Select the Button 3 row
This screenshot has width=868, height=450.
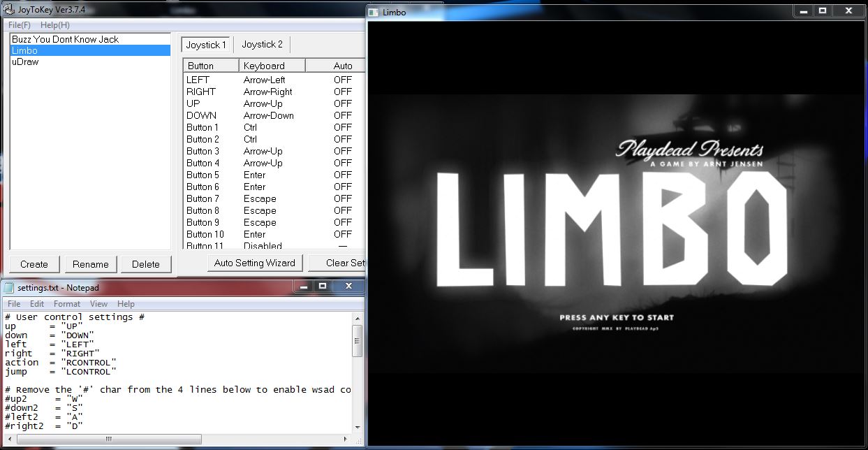pyautogui.click(x=274, y=151)
